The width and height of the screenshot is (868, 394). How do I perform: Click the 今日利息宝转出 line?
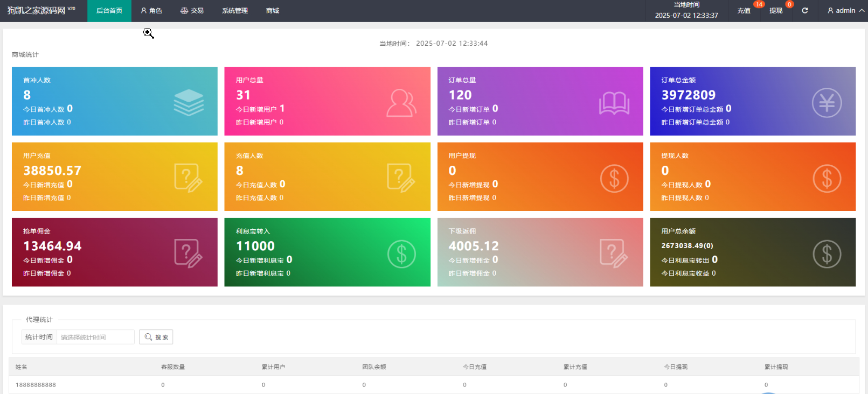[x=690, y=259]
